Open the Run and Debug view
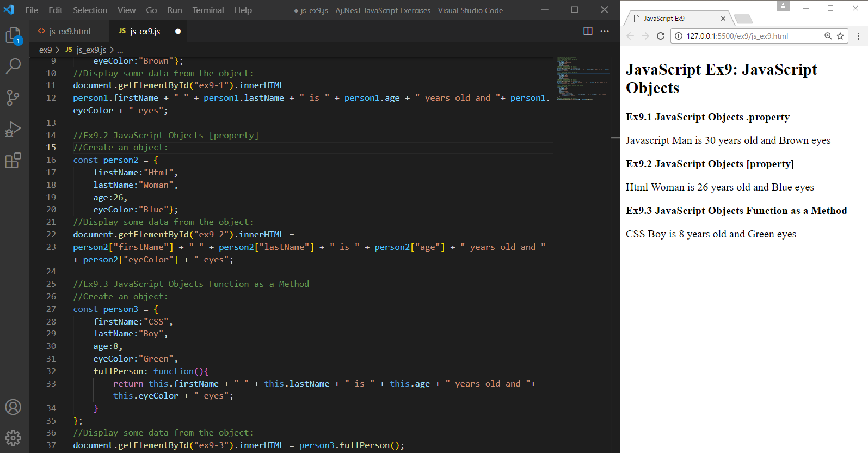Viewport: 868px width, 453px height. pyautogui.click(x=13, y=130)
